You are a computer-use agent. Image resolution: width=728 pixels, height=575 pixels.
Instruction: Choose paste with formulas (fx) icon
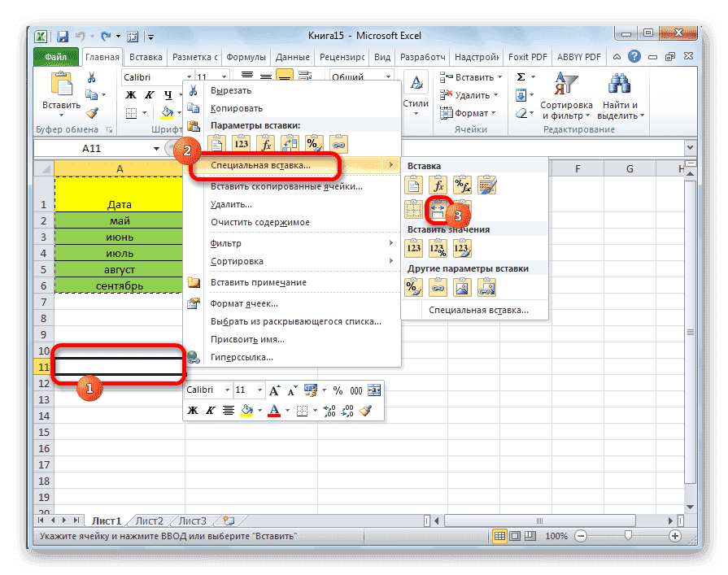coord(439,185)
